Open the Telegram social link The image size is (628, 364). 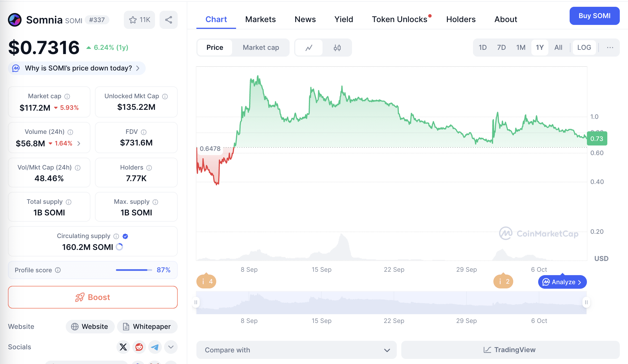[x=155, y=347]
